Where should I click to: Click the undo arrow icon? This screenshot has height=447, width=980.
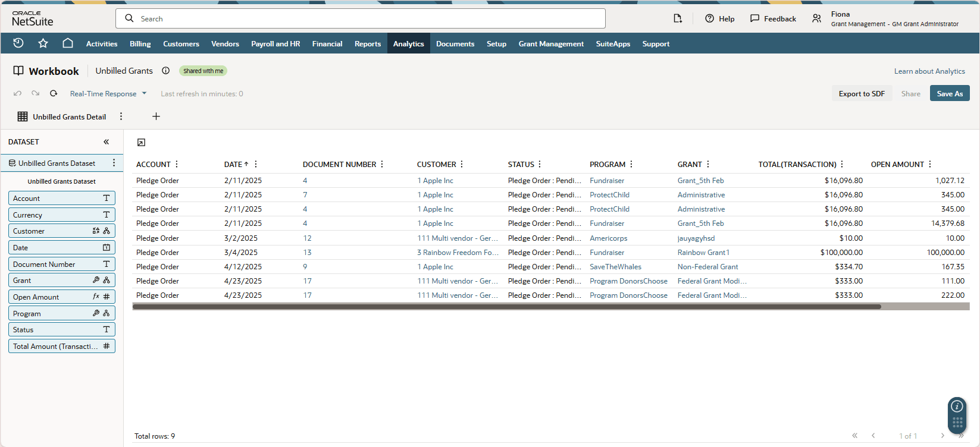[18, 93]
